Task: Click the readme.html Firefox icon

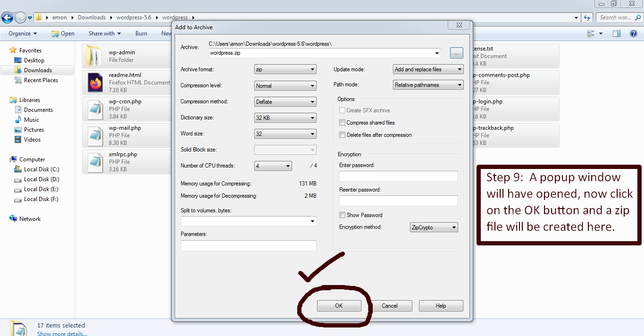Action: (95, 83)
